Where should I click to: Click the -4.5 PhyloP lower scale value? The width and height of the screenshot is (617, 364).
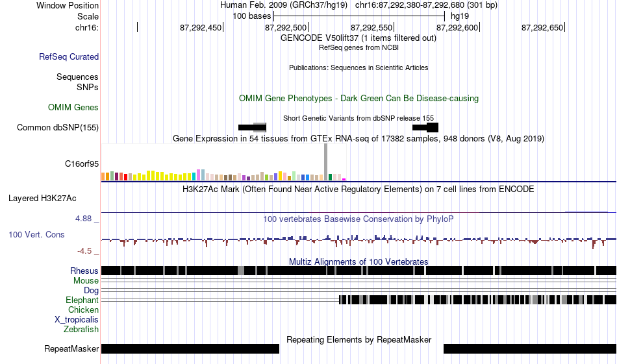pyautogui.click(x=84, y=251)
